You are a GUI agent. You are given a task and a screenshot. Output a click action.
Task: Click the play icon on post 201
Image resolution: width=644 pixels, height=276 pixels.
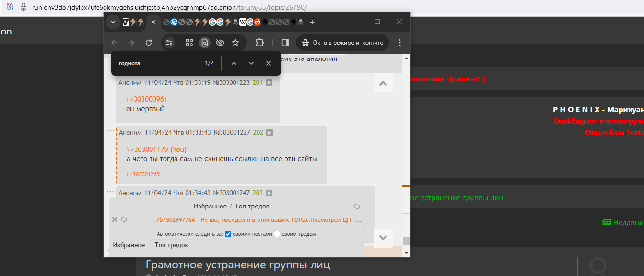pyautogui.click(x=269, y=82)
